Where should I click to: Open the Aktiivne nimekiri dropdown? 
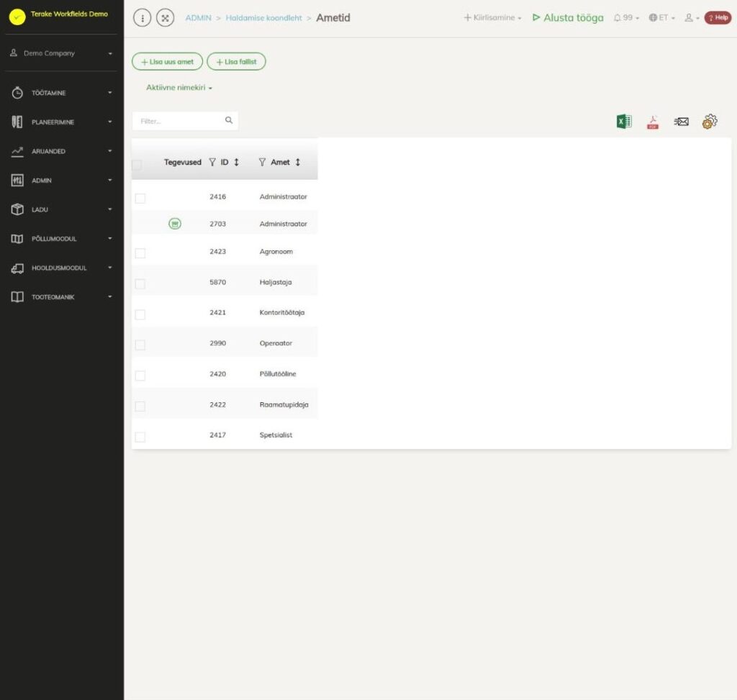click(x=179, y=87)
